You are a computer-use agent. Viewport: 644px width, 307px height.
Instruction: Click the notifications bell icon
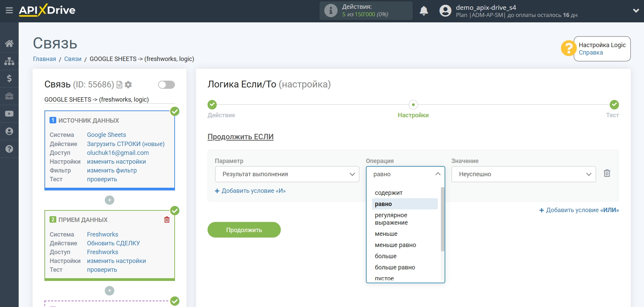tap(424, 11)
